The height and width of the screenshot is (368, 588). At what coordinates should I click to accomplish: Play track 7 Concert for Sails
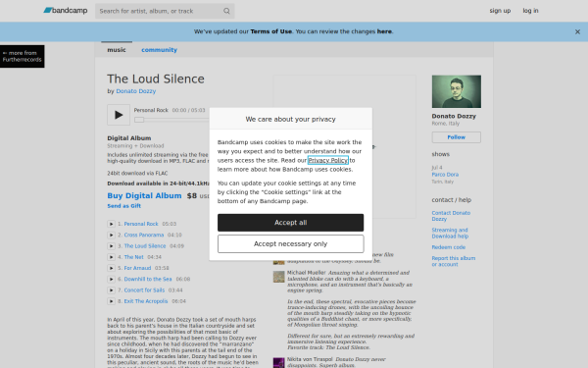point(111,290)
